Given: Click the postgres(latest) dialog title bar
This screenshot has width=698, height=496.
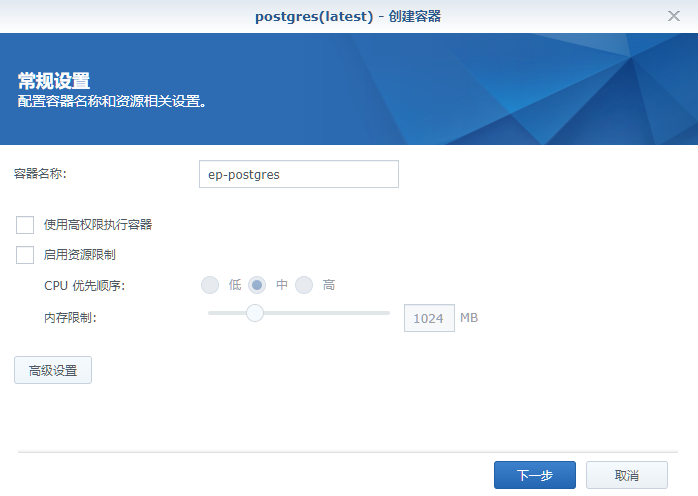Looking at the screenshot, I should click(348, 16).
